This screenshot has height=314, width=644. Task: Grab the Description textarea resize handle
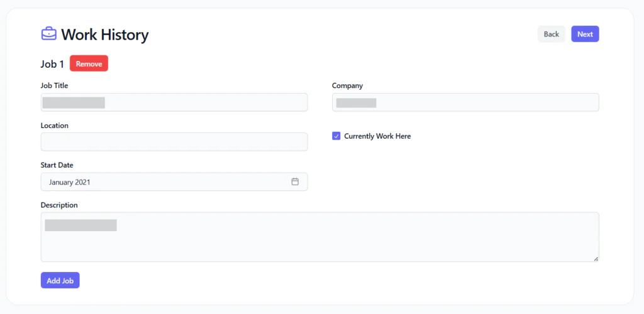[x=596, y=259]
